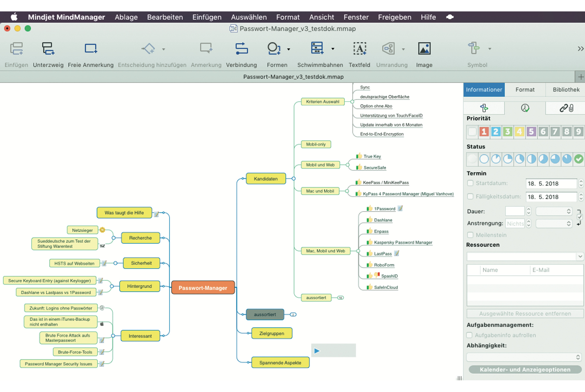
Task: Open the Formen dropdown arrow
Action: point(289,49)
